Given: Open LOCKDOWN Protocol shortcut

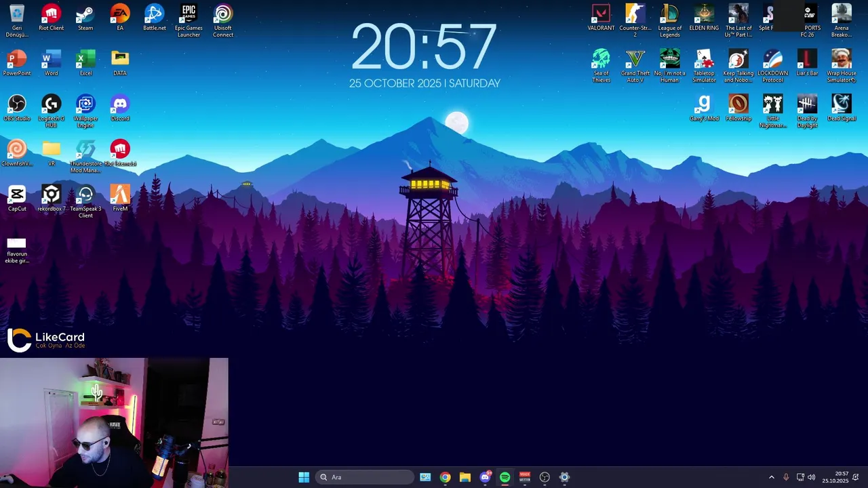Looking at the screenshot, I should (773, 66).
